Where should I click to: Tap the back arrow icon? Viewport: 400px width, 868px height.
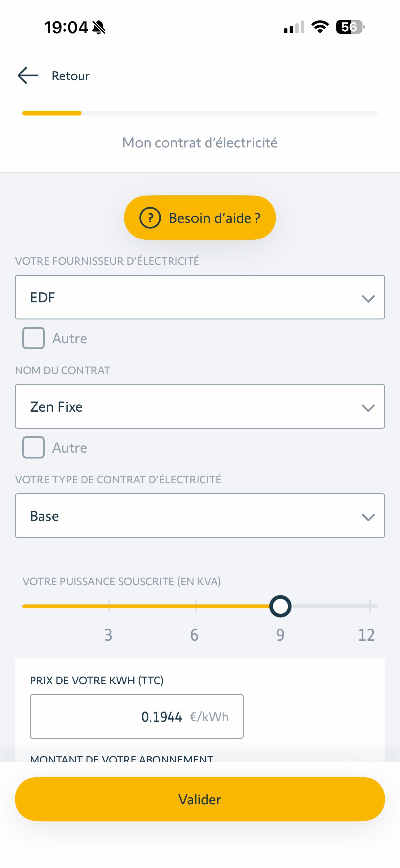(x=28, y=75)
